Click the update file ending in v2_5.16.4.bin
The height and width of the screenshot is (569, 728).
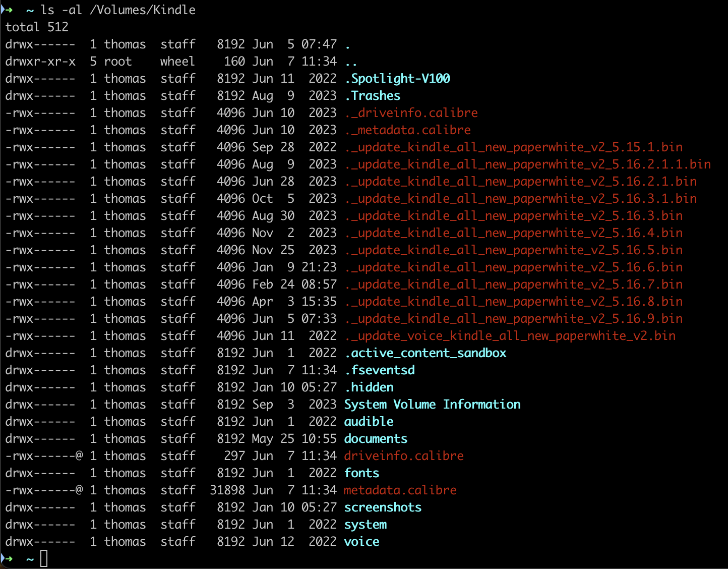514,233
